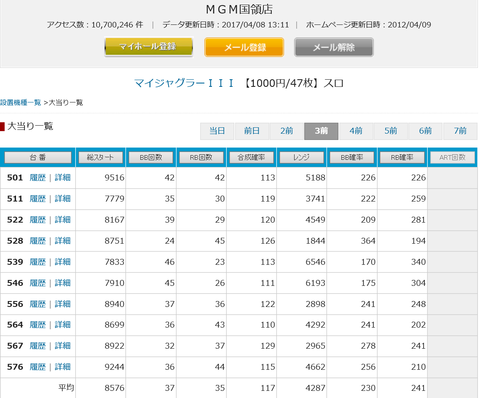Open 詳細 for machine 511
Image resolution: width=480 pixels, height=398 pixels.
coord(63,199)
